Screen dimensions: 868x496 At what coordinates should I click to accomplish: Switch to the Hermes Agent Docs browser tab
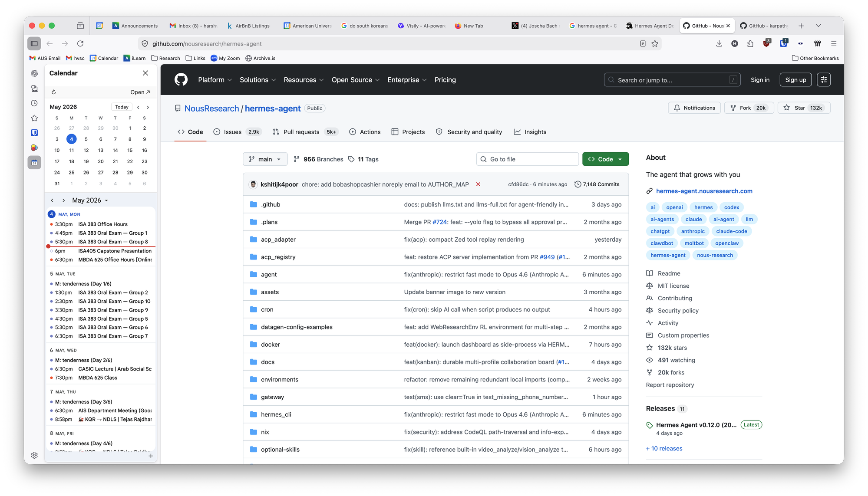[x=650, y=26]
